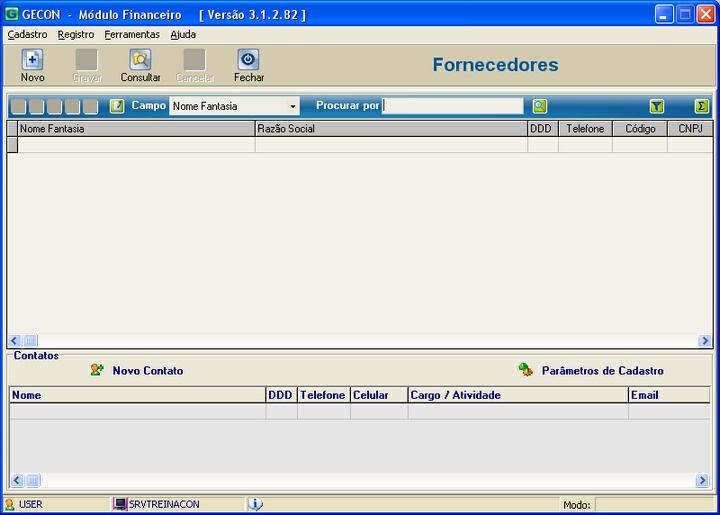The height and width of the screenshot is (515, 720).
Task: Click the USER person icon in status bar
Action: point(10,504)
